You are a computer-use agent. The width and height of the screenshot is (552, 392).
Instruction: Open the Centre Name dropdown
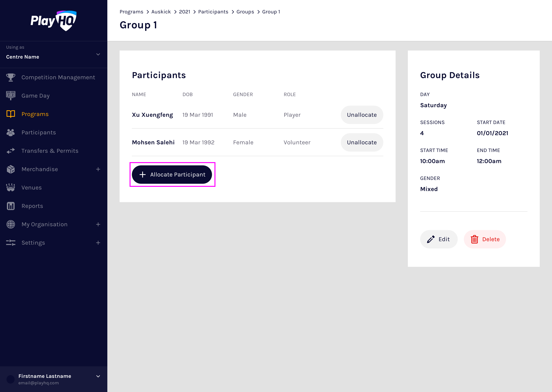[98, 54]
